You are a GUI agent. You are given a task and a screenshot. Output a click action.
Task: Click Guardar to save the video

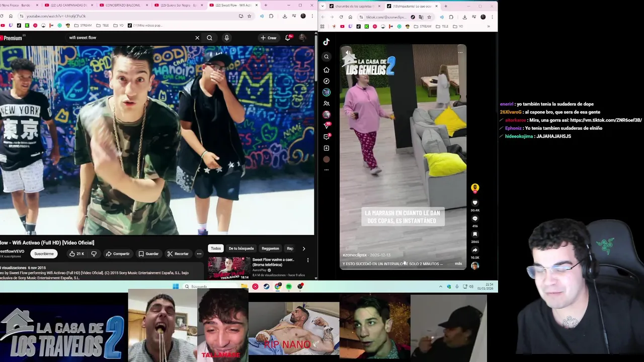[149, 254]
